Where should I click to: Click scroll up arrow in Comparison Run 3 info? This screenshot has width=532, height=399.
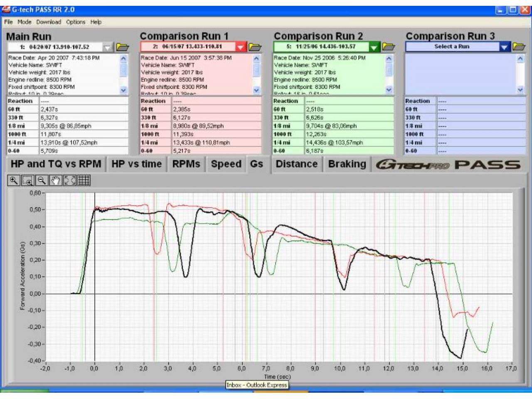point(520,59)
